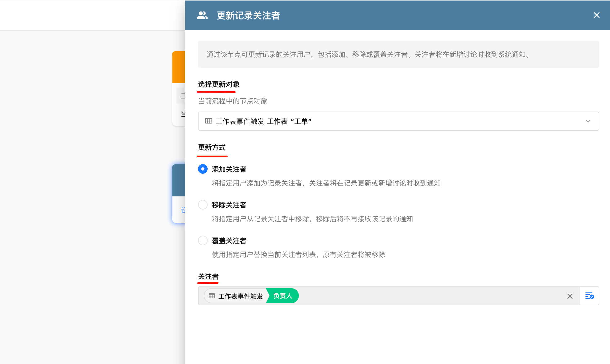Viewport: 610px width, 364px height.
Task: Click the 负责人 green tag in followers field
Action: coord(283,296)
